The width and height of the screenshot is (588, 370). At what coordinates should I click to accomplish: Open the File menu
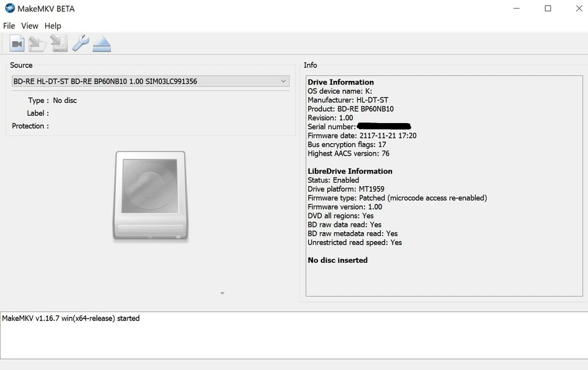coord(9,26)
